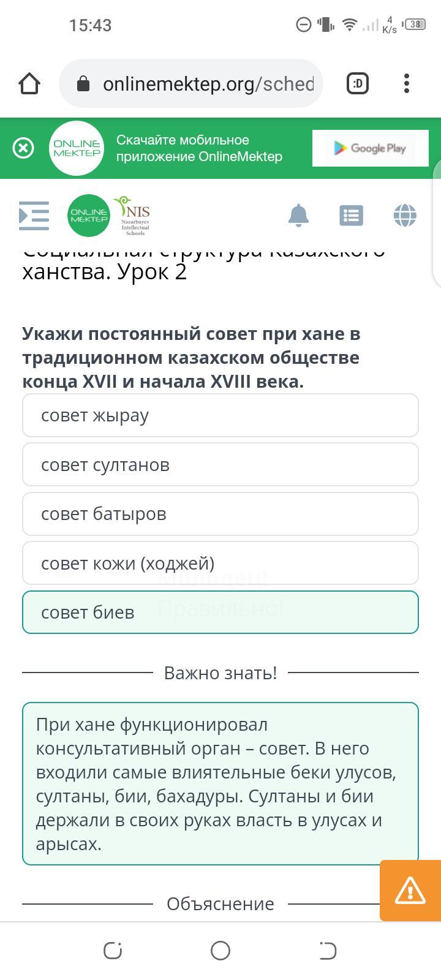Screen dimensions: 441x980
Task: Click the NIS Nazarbayev Schools logo
Action: tap(132, 216)
